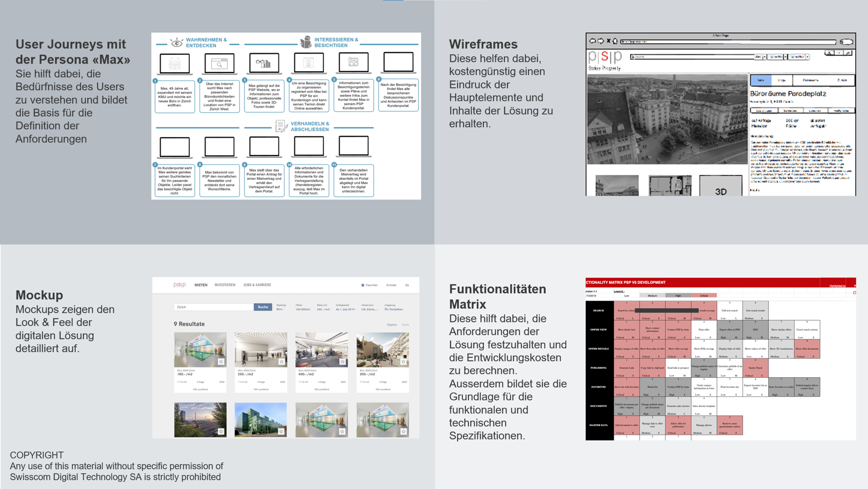Click the Medium legend swatch in the matrix

(652, 295)
